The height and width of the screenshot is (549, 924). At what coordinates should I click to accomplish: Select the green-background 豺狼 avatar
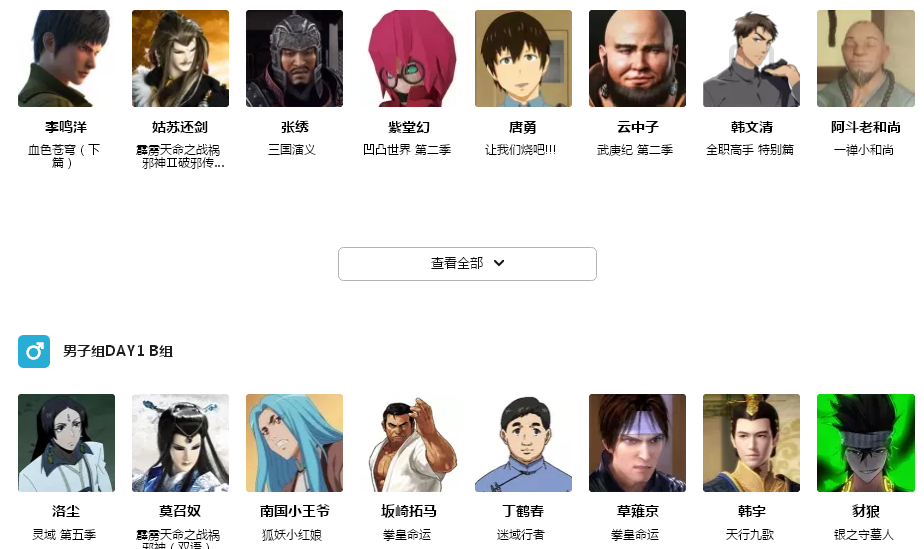(x=866, y=443)
